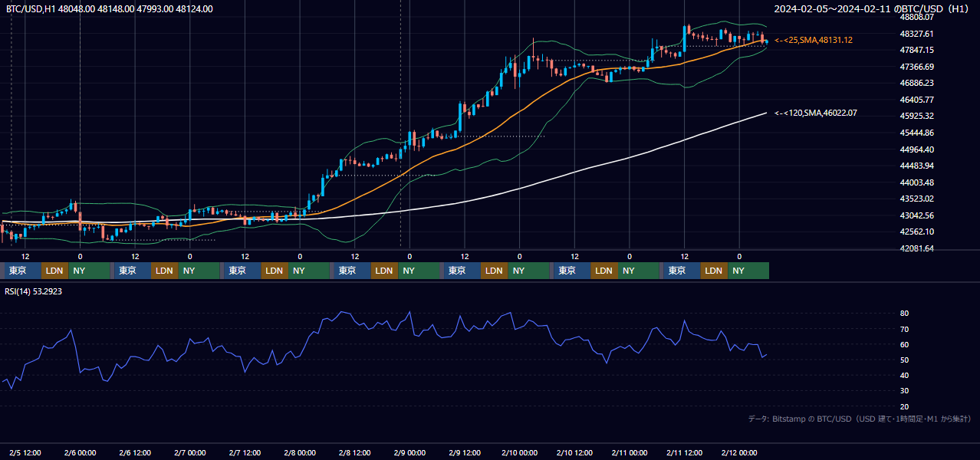Click price axis value 42081.64
This screenshot has height=460, width=980.
(x=916, y=248)
